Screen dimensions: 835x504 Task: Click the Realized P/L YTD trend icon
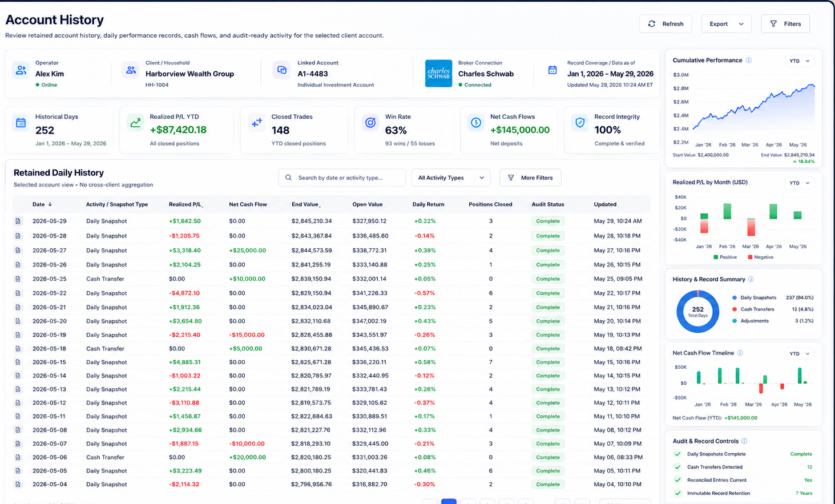pyautogui.click(x=135, y=123)
